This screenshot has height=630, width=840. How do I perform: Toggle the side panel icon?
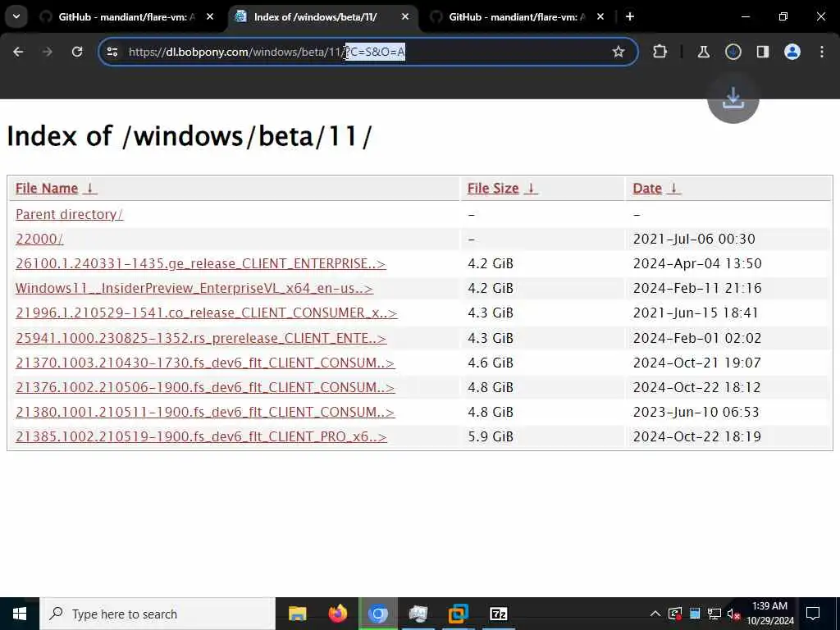point(762,52)
